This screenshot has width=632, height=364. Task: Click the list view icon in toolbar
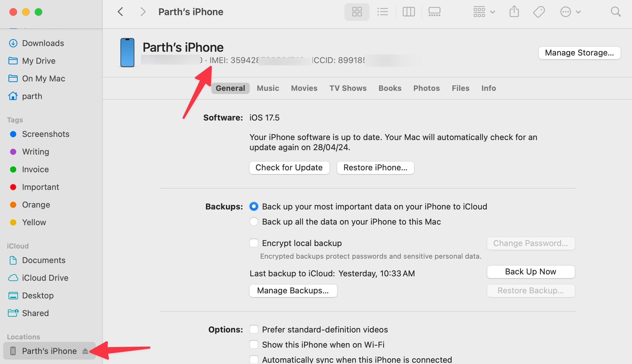click(x=382, y=12)
